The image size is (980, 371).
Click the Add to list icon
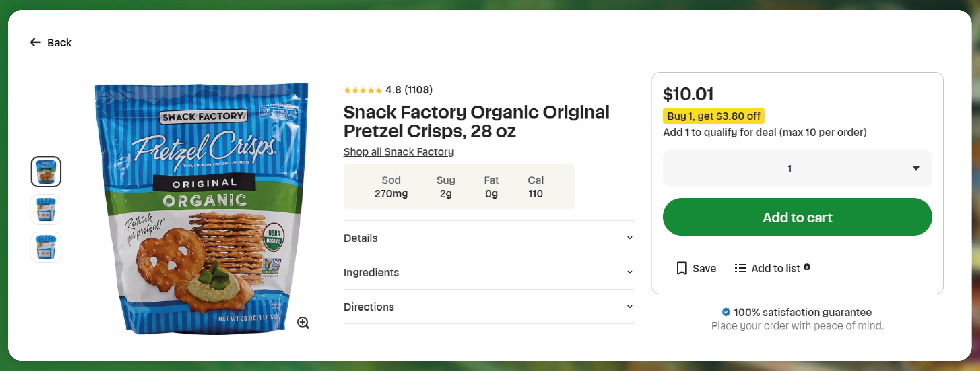[740, 268]
